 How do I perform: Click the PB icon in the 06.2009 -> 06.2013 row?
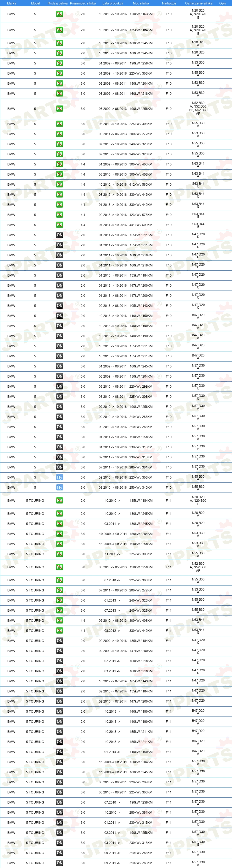(59, 109)
